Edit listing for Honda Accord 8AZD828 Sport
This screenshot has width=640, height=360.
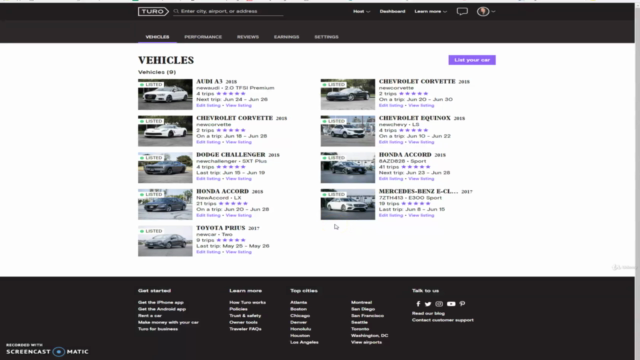(x=391, y=179)
